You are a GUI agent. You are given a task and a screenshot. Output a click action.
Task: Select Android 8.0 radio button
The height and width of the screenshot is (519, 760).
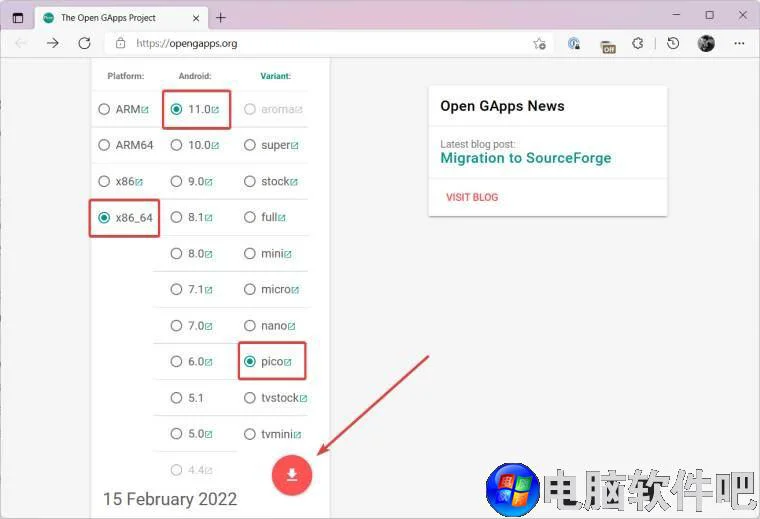tap(176, 253)
